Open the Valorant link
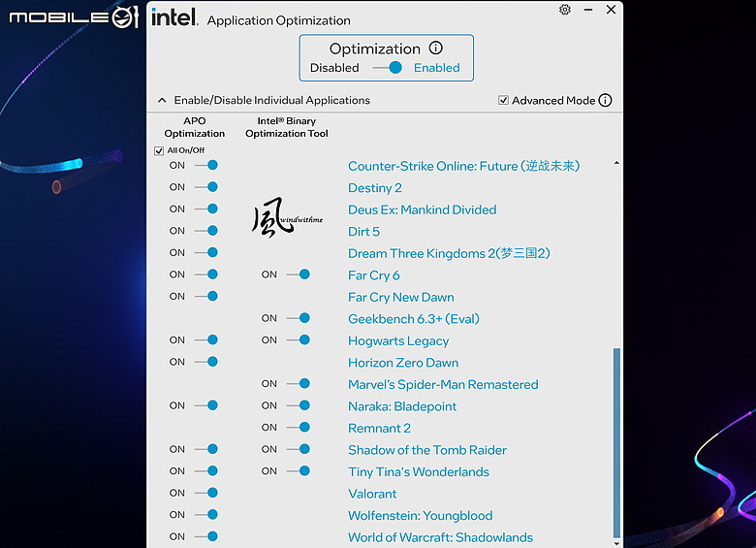The height and width of the screenshot is (548, 756). [372, 494]
